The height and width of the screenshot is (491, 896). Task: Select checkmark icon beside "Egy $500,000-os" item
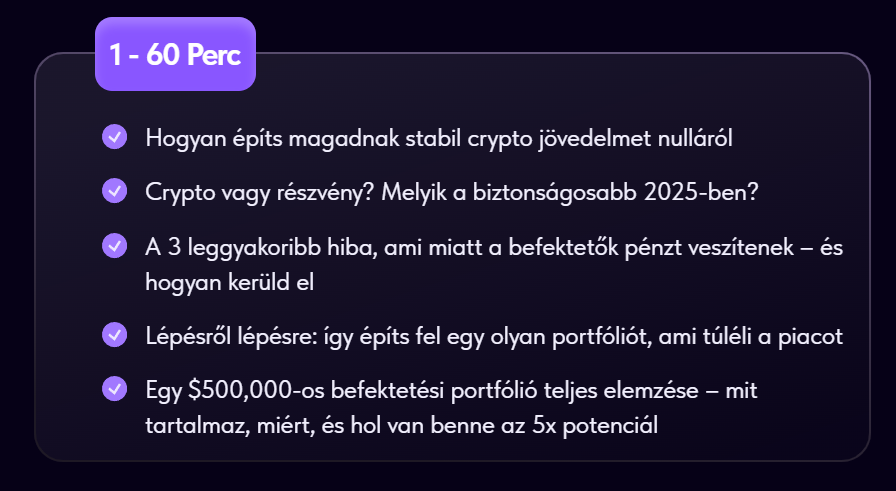pyautogui.click(x=114, y=389)
